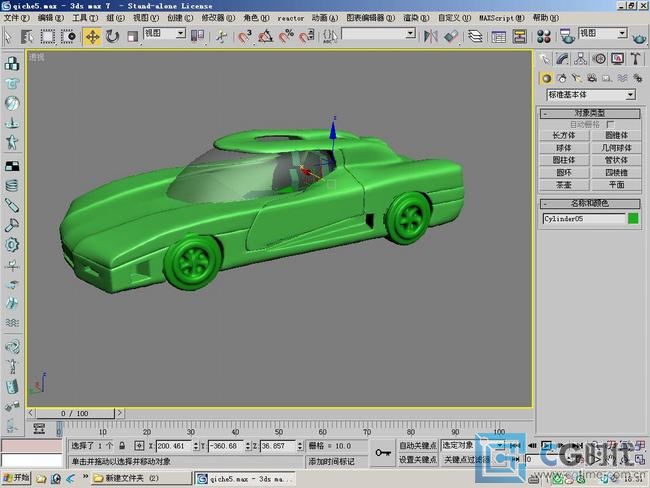Switch to the Utilities hammer tab
The image size is (650, 488).
(635, 59)
